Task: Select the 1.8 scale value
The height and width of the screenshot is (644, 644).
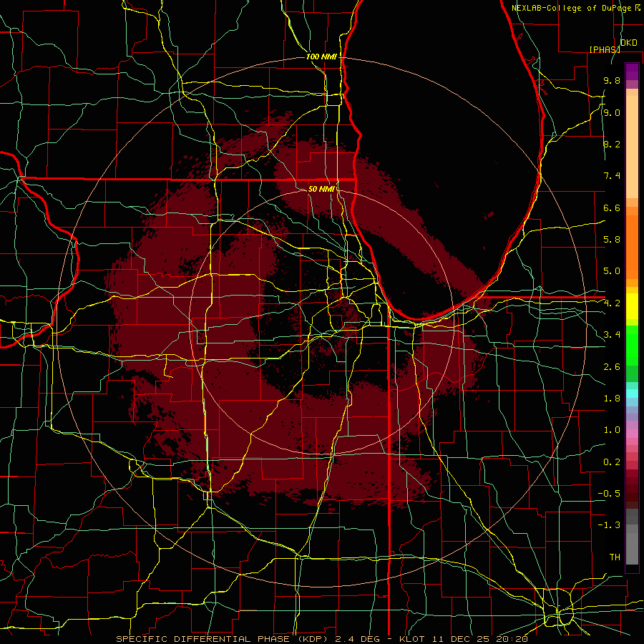Action: (612, 399)
